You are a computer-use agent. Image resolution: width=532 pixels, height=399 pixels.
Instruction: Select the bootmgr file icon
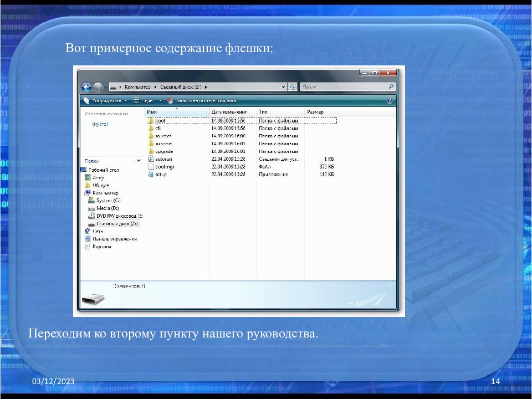(x=151, y=167)
